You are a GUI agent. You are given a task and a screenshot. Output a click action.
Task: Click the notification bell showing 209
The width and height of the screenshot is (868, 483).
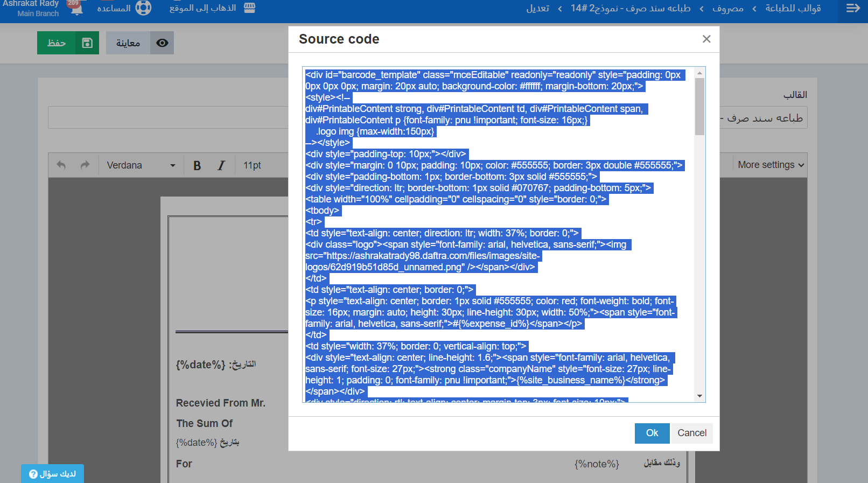coord(76,8)
